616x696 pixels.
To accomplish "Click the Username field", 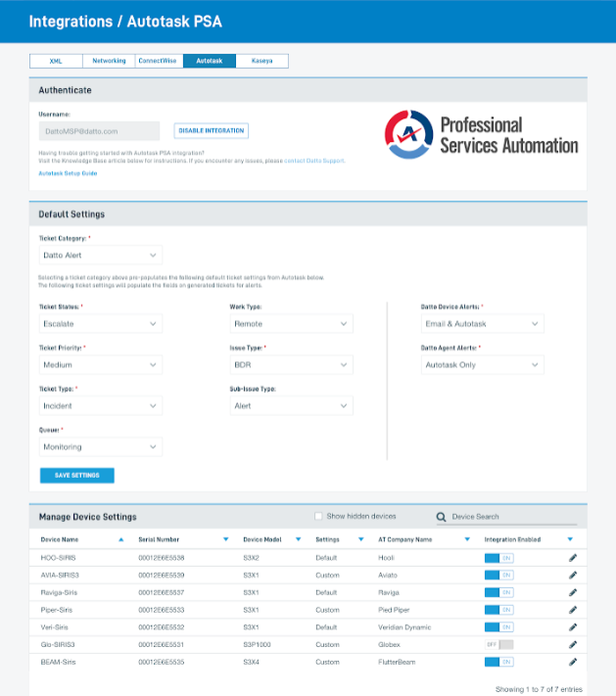I will [x=99, y=131].
